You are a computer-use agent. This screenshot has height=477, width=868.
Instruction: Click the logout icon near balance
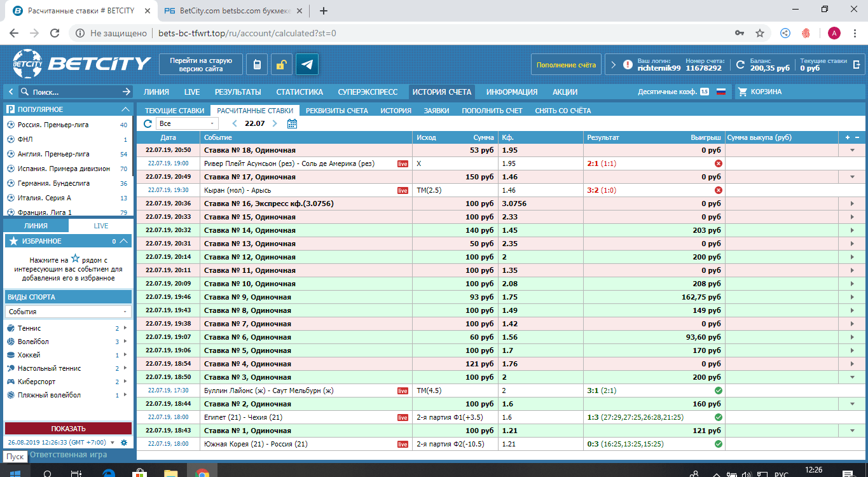(856, 64)
